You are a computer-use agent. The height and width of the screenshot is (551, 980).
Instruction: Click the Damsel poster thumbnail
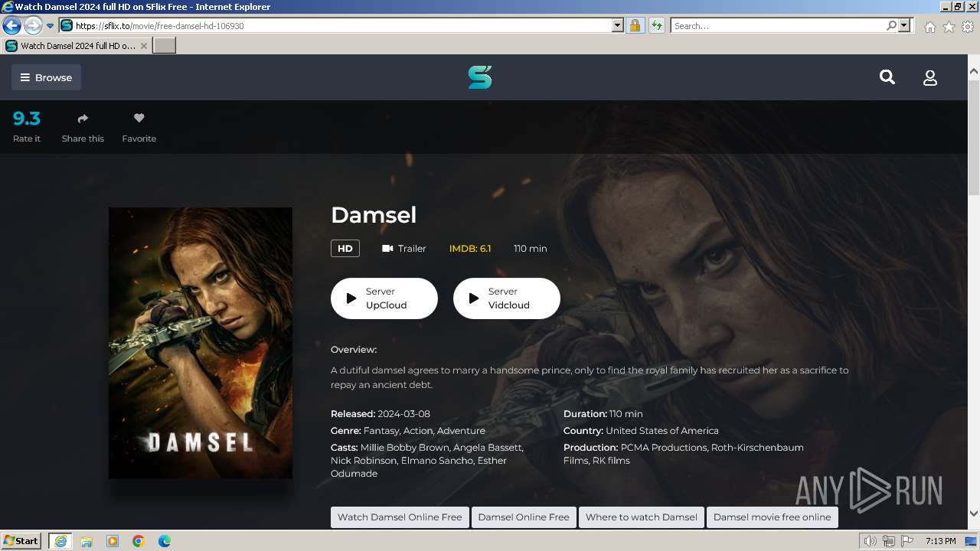coord(201,343)
